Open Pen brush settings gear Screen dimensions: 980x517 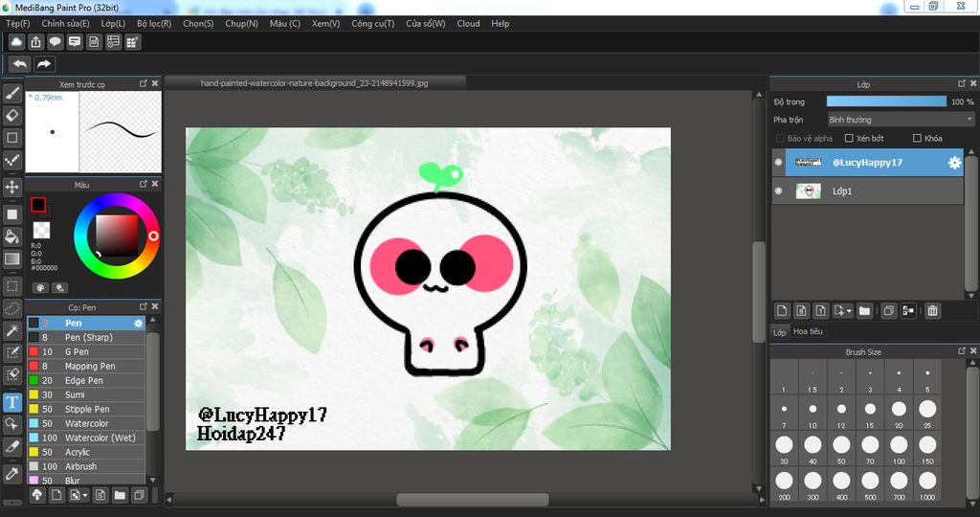tap(138, 324)
